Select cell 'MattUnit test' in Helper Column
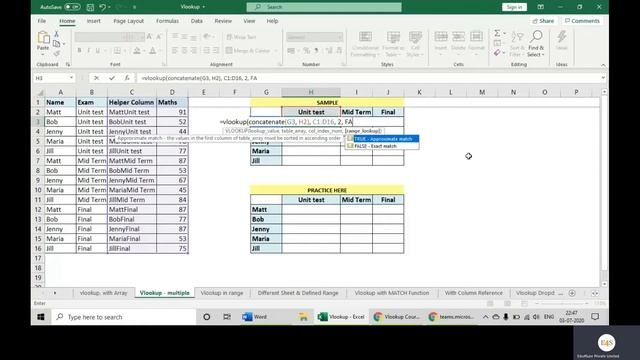The height and width of the screenshot is (360, 640). tap(131, 112)
